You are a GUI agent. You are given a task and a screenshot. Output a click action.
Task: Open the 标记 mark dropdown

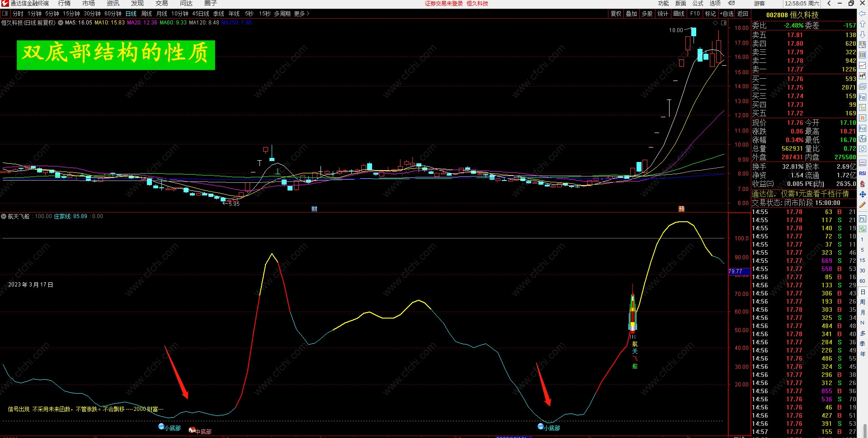(x=711, y=14)
